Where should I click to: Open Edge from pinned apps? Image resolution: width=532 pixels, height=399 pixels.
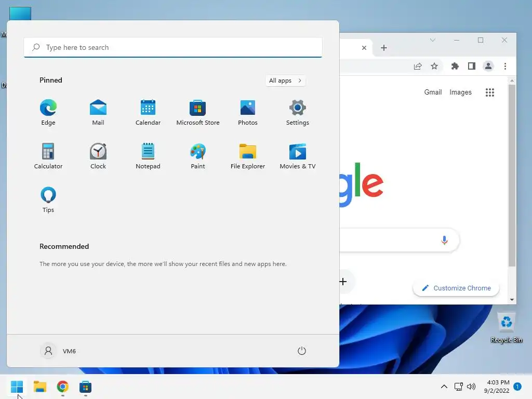pyautogui.click(x=48, y=113)
